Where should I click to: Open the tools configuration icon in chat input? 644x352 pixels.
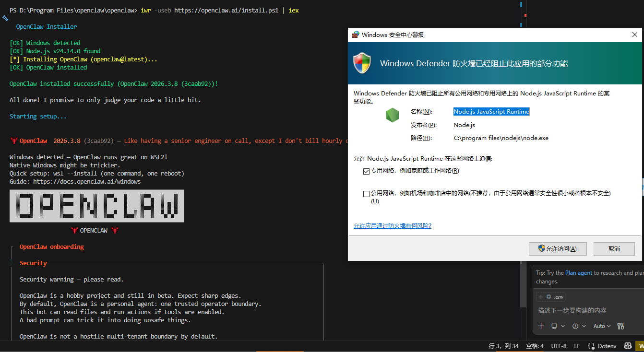[x=620, y=326]
